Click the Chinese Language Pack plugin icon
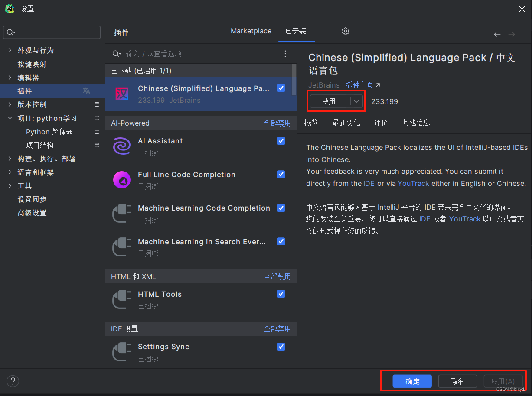 [x=122, y=93]
